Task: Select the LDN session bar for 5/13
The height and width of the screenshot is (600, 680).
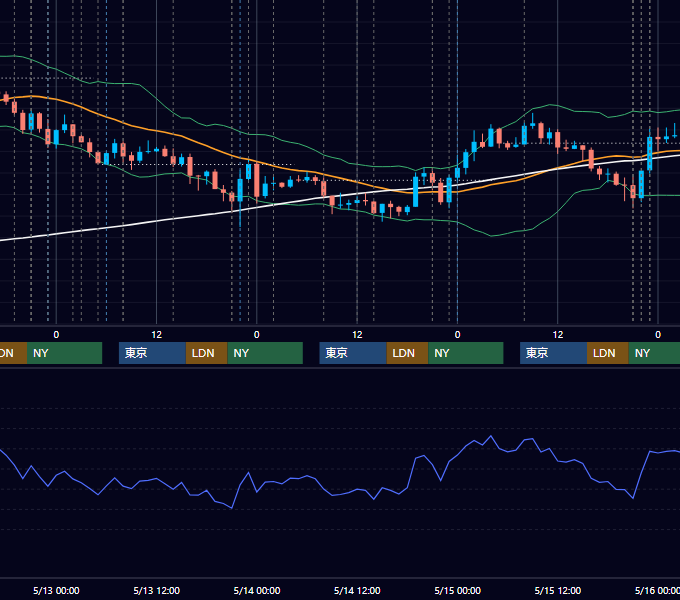Action: pos(206,353)
